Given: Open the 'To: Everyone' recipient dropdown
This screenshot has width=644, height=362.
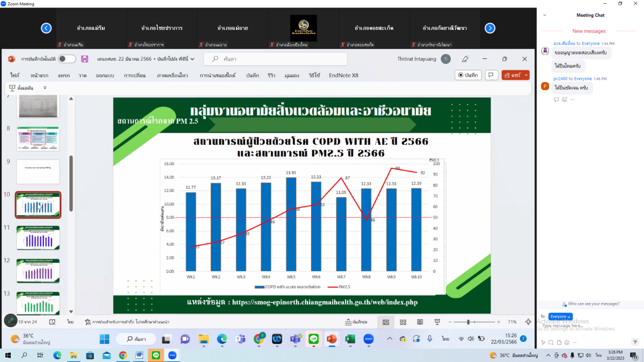Looking at the screenshot, I should point(560,316).
